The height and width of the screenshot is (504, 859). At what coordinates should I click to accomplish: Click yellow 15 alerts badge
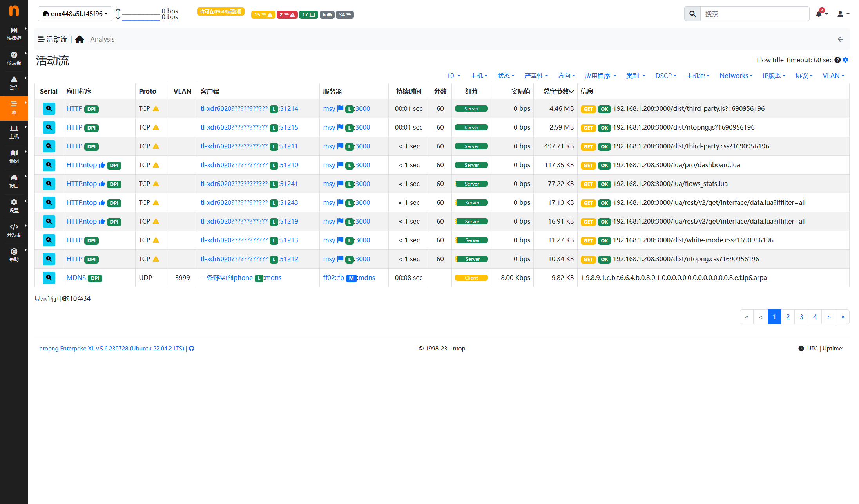(x=263, y=14)
